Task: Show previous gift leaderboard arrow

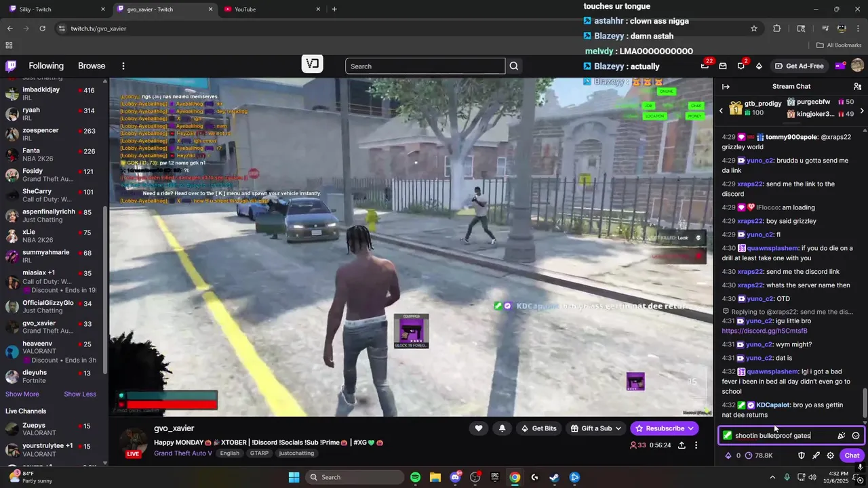Action: click(721, 110)
